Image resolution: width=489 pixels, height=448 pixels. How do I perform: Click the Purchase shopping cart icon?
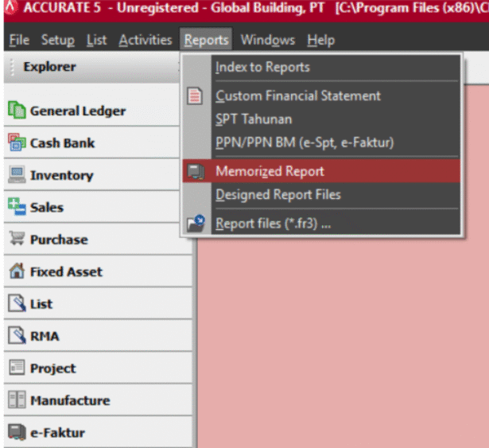[17, 239]
